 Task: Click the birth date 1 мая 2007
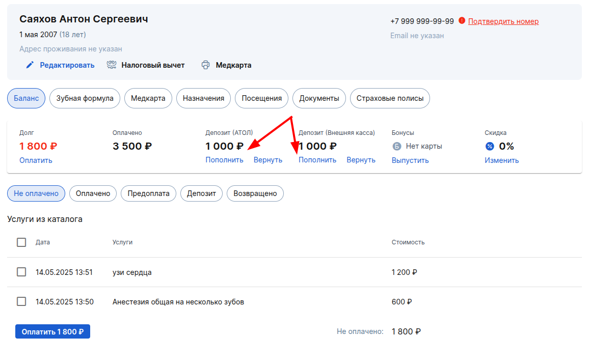38,35
